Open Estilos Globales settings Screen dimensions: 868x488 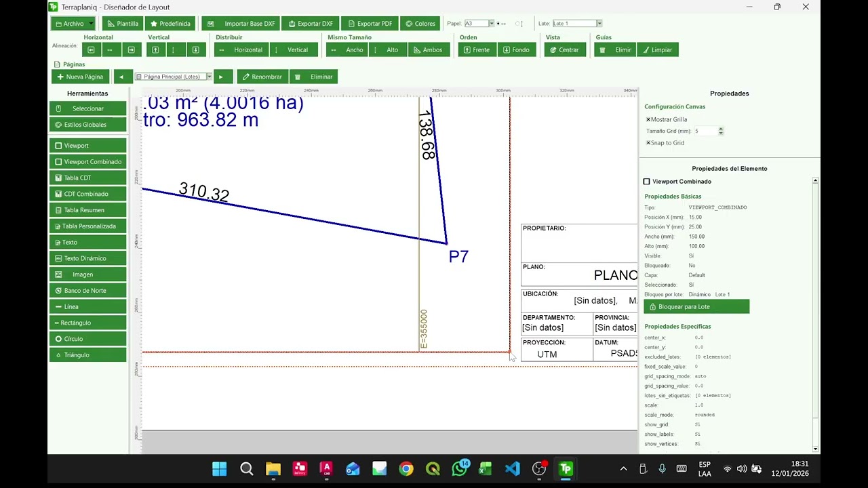pos(87,125)
